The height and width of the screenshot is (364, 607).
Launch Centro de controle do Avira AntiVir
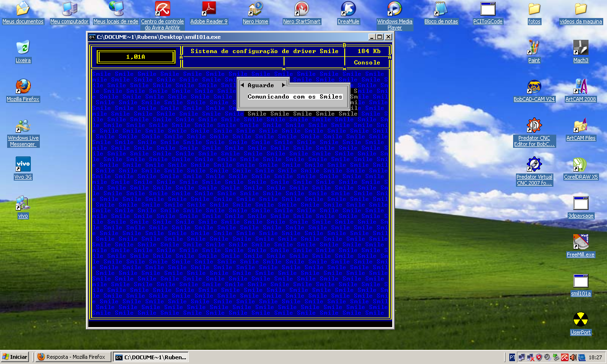(162, 16)
